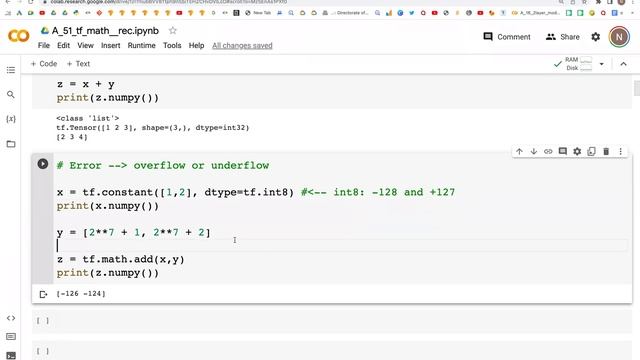The width and height of the screenshot is (640, 360).
Task: Open the Code snippets panel
Action: 11,318
